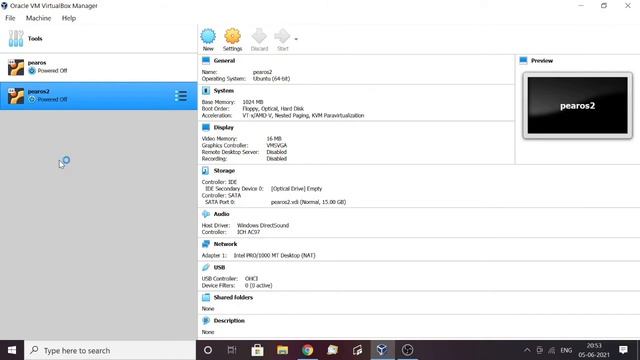Click the pearos2 preview thumbnail

tap(578, 106)
